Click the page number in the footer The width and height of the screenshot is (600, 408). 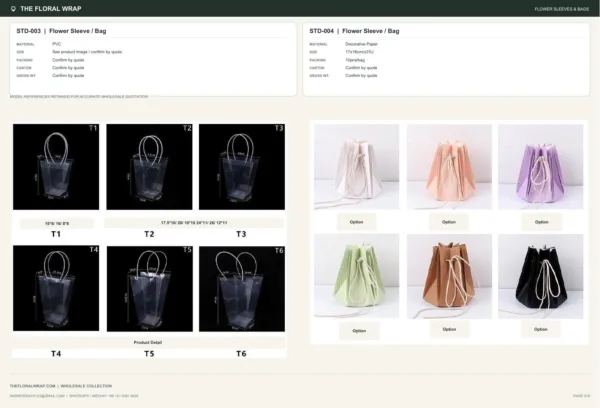pos(581,396)
